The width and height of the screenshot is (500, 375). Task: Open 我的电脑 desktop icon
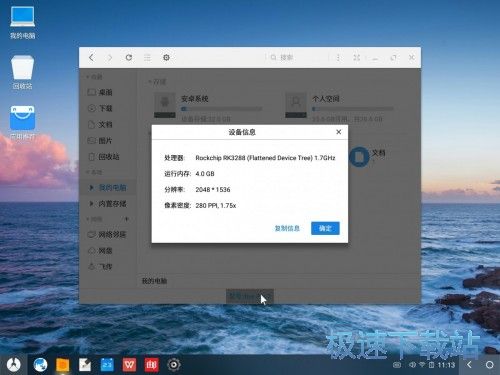pyautogui.click(x=22, y=23)
